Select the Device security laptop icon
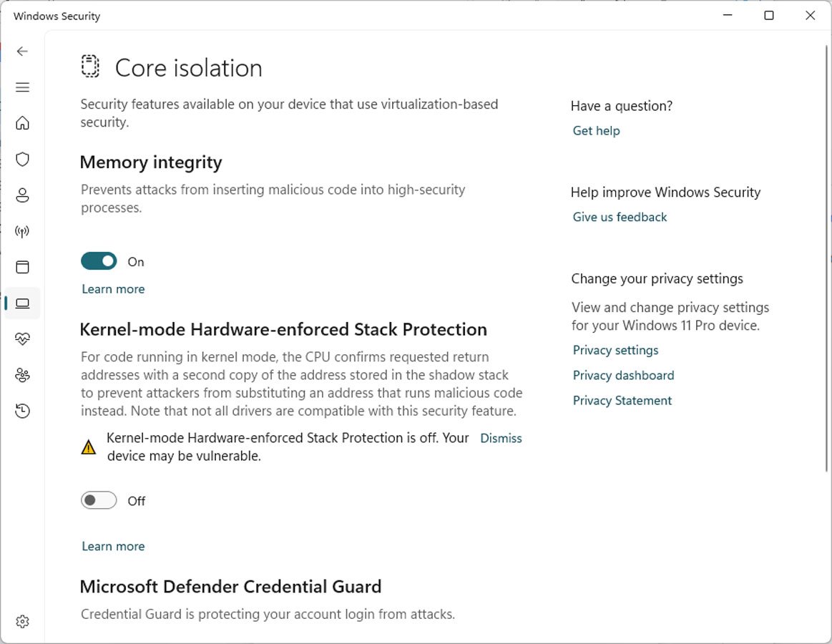Viewport: 832px width, 644px height. [x=22, y=302]
